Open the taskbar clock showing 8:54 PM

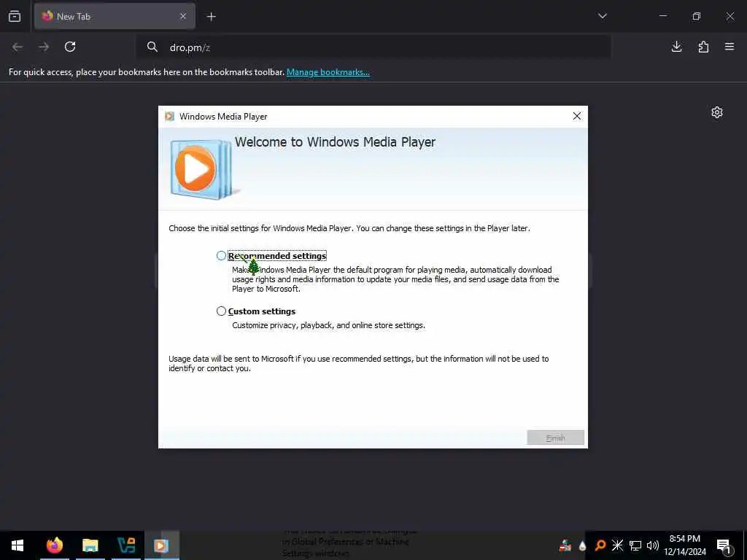tap(685, 545)
